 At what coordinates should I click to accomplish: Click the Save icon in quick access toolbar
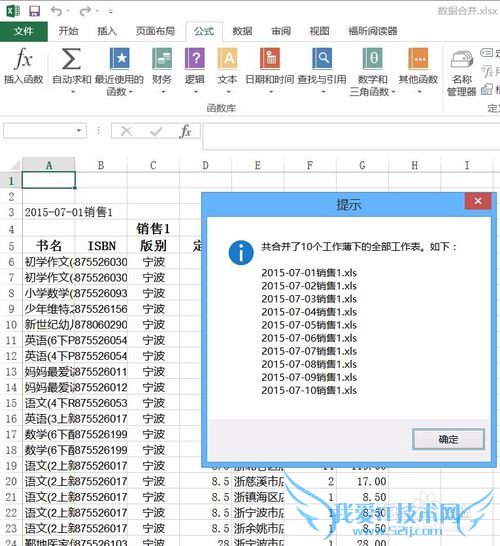34,11
